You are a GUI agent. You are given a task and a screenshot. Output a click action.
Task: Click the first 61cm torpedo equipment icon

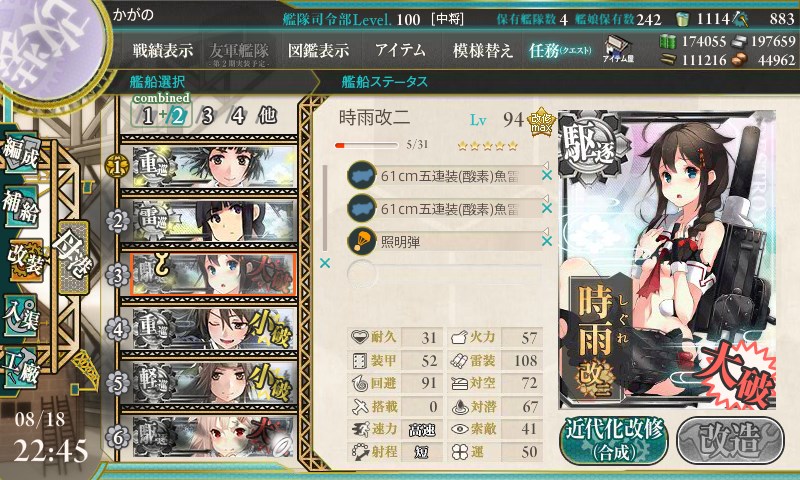pyautogui.click(x=361, y=175)
